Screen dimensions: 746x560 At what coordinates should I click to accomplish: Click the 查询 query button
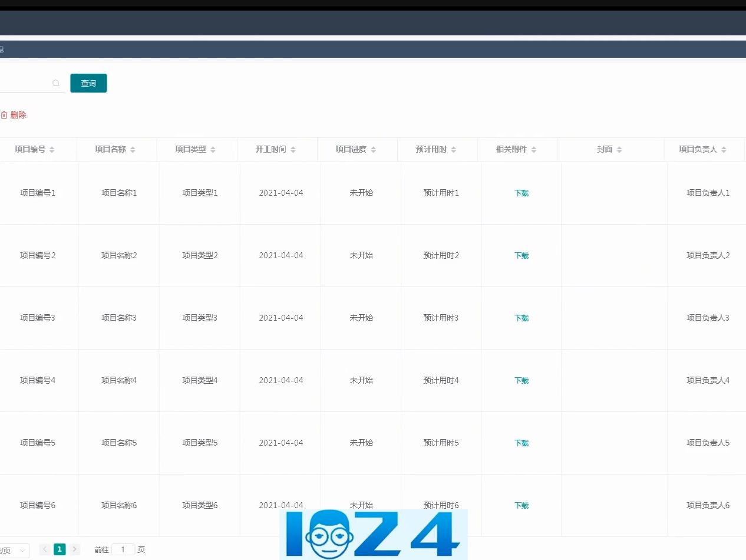click(88, 83)
